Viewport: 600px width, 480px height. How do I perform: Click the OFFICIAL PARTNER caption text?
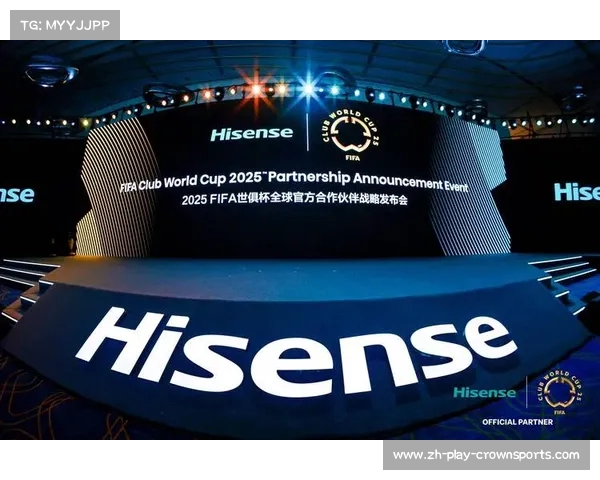tap(517, 423)
